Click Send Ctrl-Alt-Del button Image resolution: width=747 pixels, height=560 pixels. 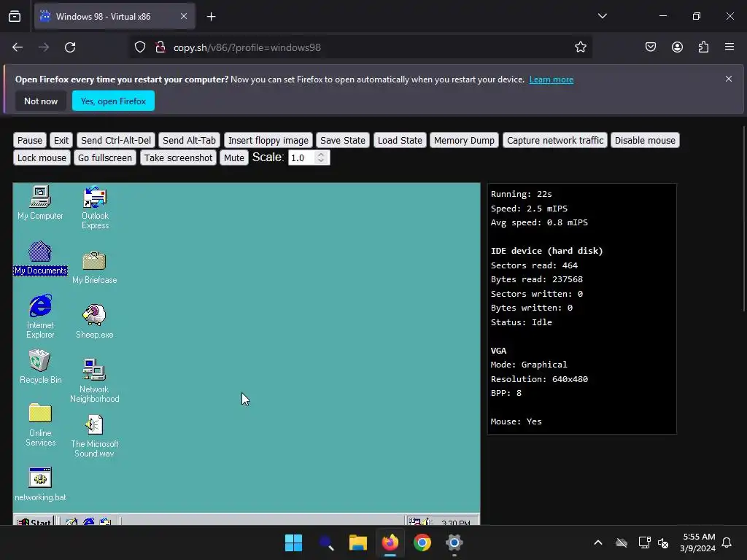point(116,141)
